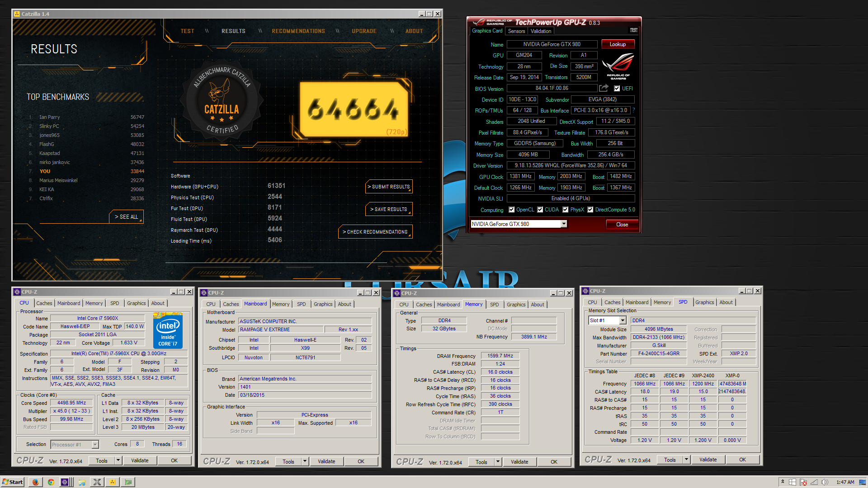Click the CPU Name field Intel Core i7 5960X

[97, 319]
